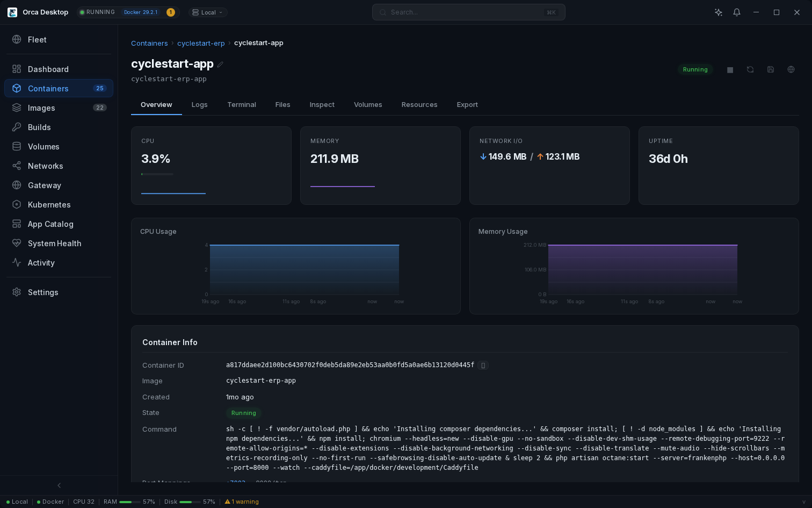Open Images section

(x=59, y=108)
